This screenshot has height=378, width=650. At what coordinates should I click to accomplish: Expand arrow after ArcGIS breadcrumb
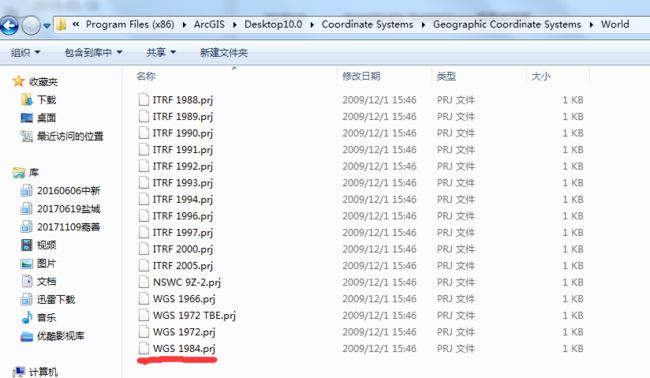[x=235, y=25]
